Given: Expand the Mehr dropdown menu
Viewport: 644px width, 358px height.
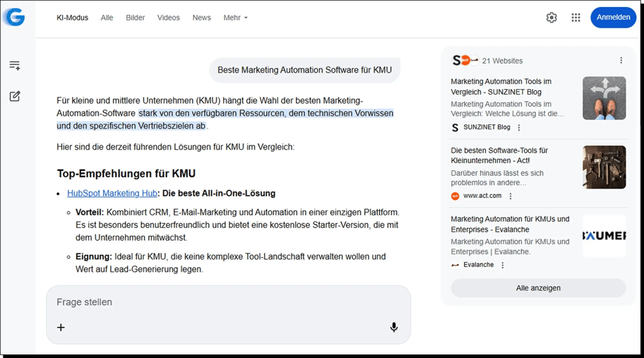Looking at the screenshot, I should (235, 18).
